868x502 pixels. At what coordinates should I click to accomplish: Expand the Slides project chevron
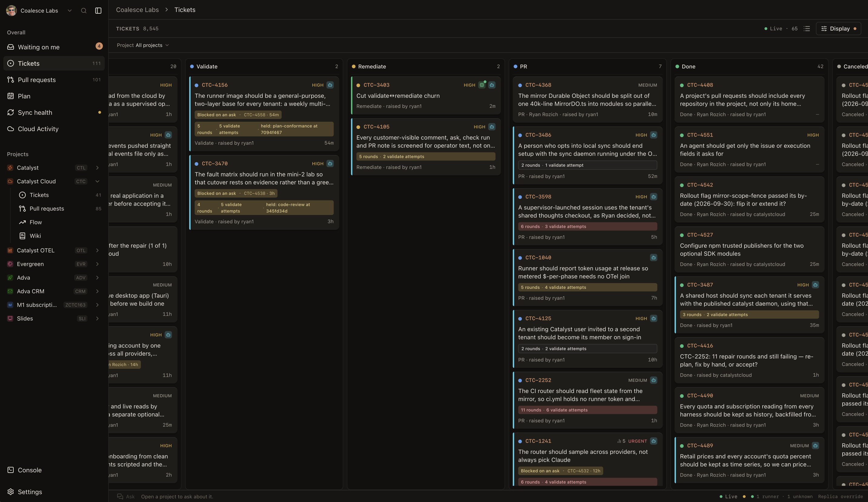point(98,319)
